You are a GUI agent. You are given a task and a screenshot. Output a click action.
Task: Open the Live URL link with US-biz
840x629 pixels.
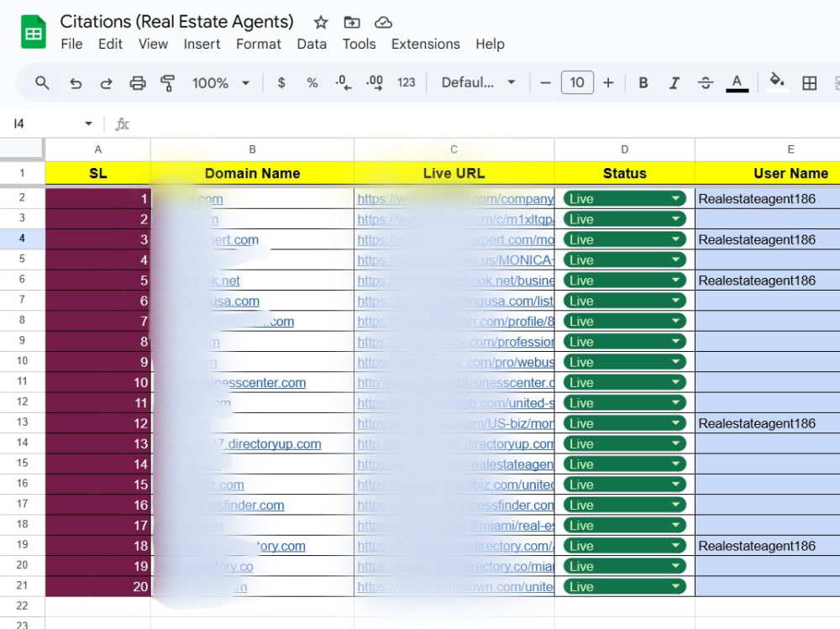click(455, 424)
